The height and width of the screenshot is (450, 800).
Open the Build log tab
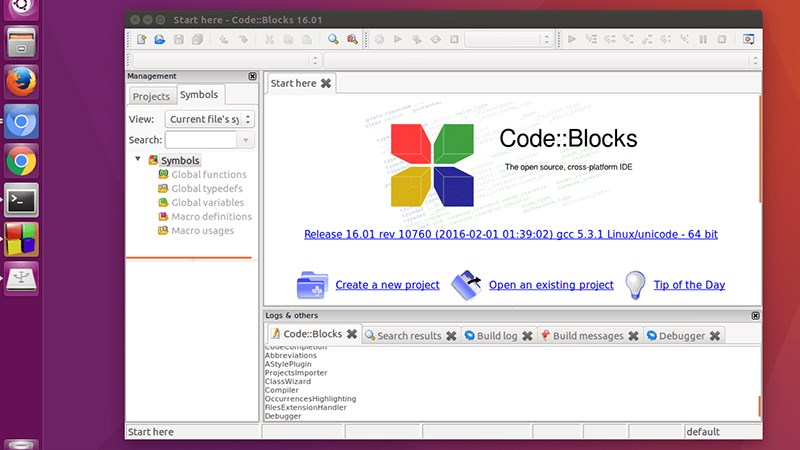coord(497,336)
